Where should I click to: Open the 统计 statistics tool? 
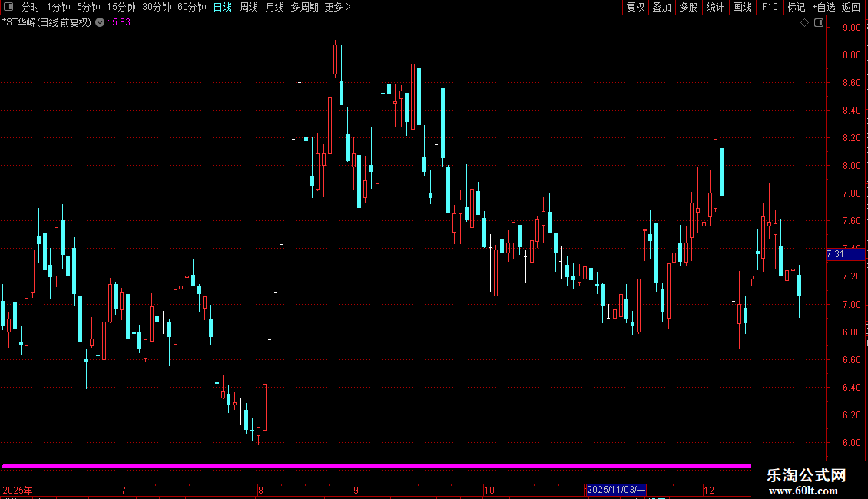tap(715, 7)
